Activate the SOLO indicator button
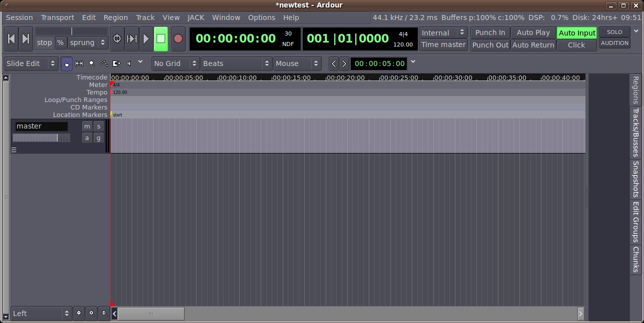644x323 pixels. pyautogui.click(x=614, y=32)
